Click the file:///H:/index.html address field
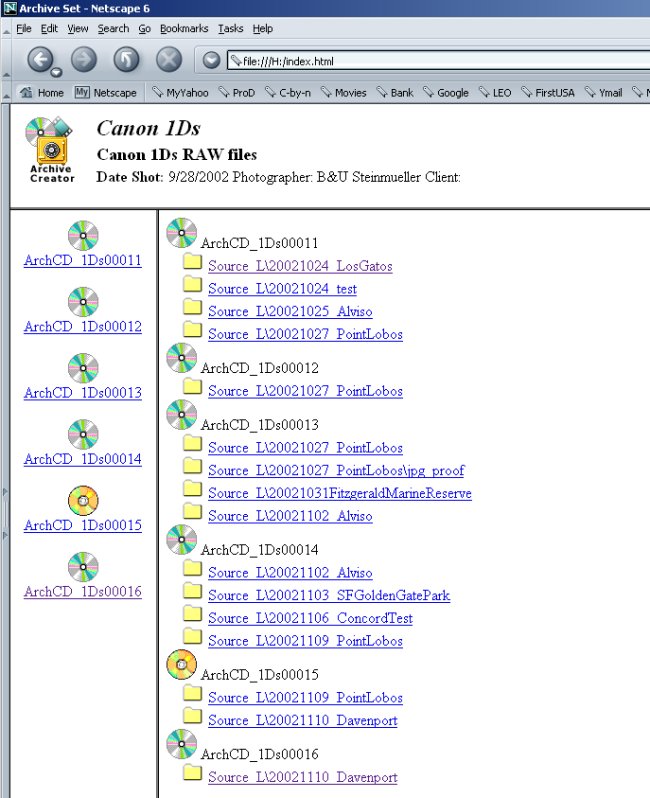Image resolution: width=650 pixels, height=798 pixels. (439, 61)
